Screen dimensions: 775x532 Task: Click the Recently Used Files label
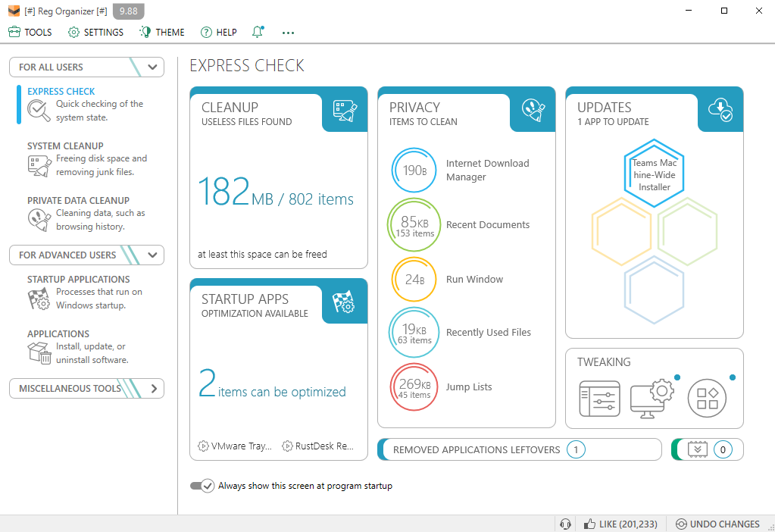coord(489,332)
